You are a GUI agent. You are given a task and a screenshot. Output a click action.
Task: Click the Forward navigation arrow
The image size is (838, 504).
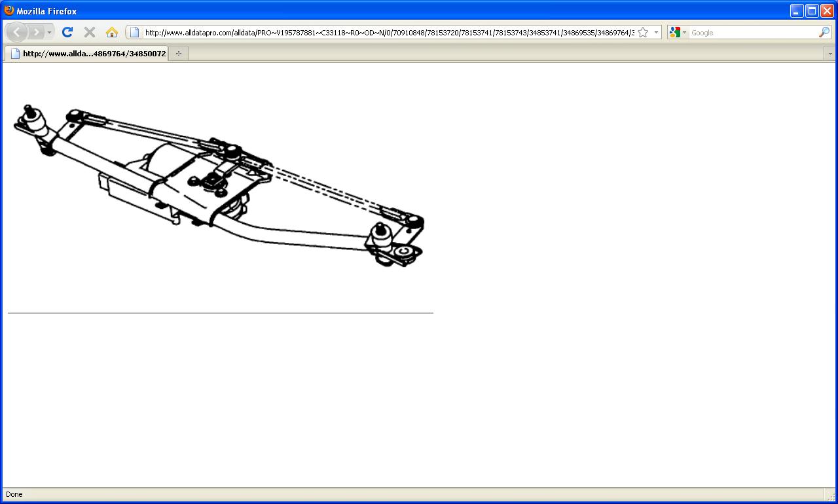(x=37, y=32)
